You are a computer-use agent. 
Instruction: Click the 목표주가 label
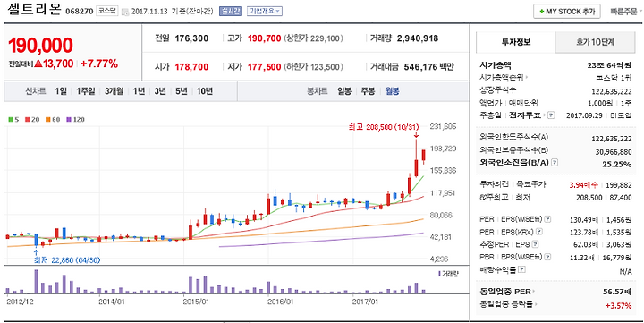531,185
